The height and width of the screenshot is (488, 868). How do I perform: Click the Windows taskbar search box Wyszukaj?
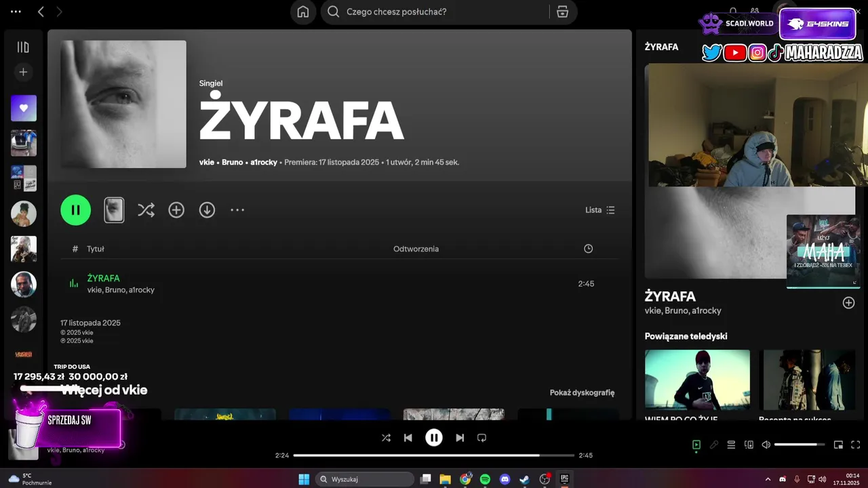365,479
